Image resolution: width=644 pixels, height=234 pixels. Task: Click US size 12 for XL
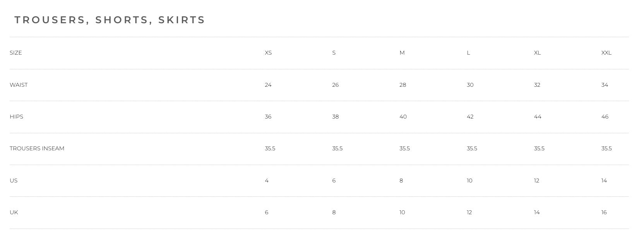coord(536,181)
